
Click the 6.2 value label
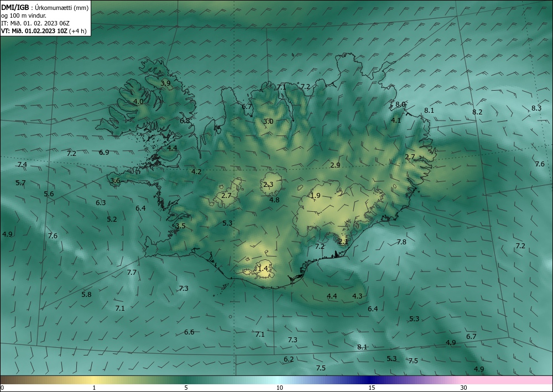click(x=289, y=359)
